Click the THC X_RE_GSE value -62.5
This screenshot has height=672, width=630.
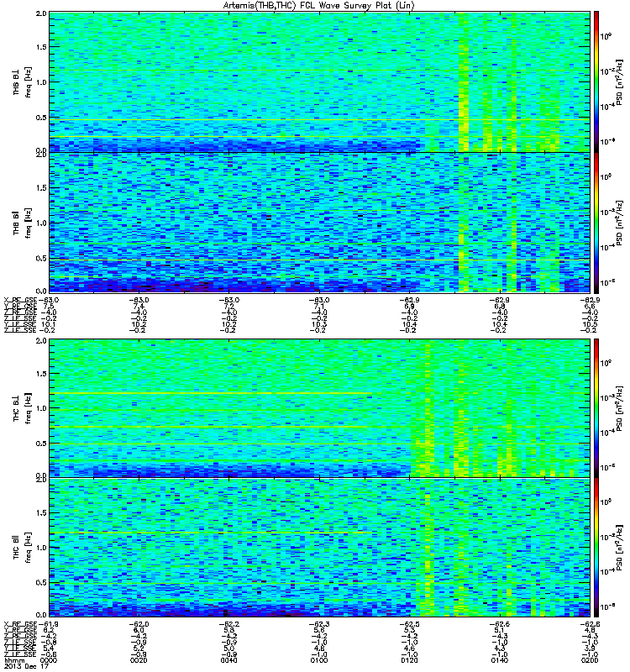pos(409,624)
